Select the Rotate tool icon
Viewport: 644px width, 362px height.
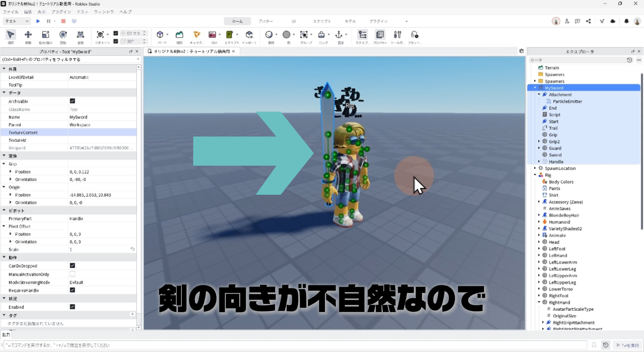click(63, 35)
